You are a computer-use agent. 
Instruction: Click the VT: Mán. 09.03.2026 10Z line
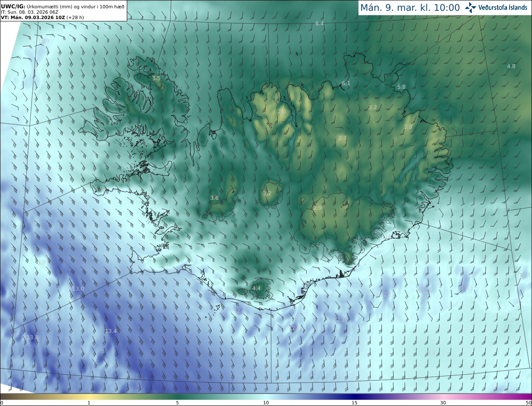pyautogui.click(x=42, y=17)
